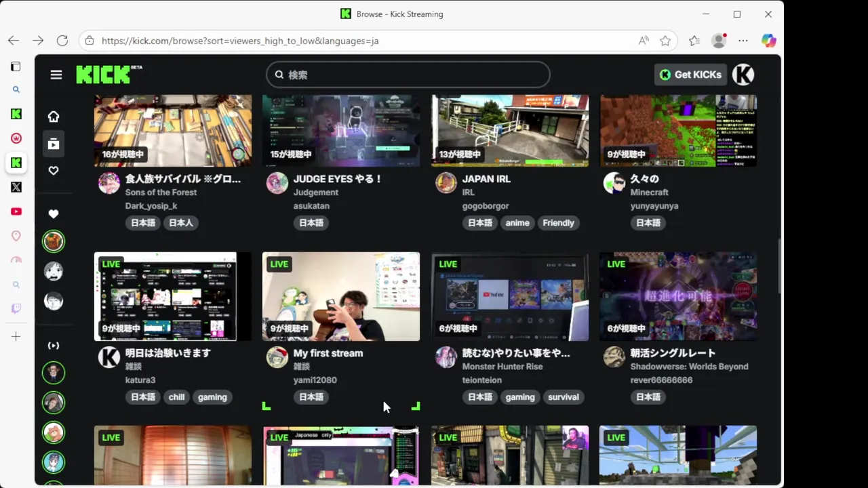Open Edge Settings and more menu
Image resolution: width=868 pixels, height=488 pixels.
click(743, 41)
